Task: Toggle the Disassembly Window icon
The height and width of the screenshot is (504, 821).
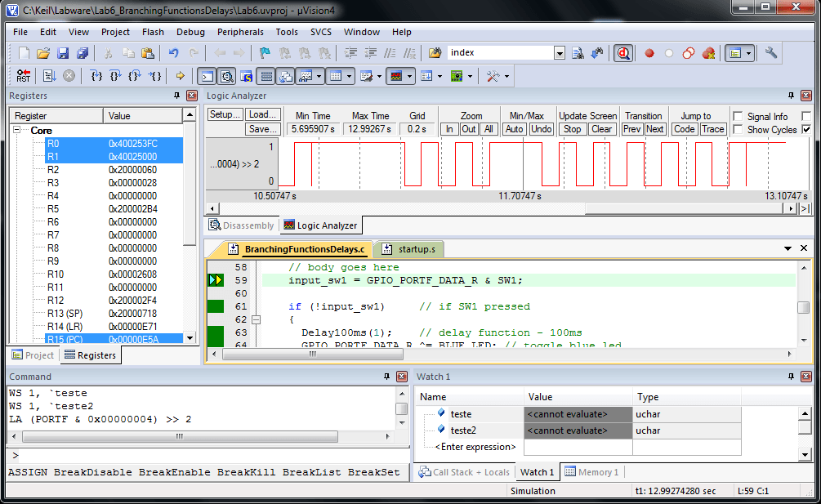Action: [x=227, y=77]
